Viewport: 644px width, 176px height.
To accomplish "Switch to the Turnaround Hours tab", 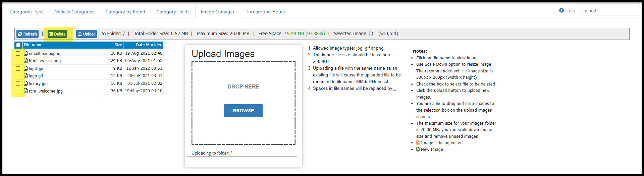I will click(x=265, y=12).
